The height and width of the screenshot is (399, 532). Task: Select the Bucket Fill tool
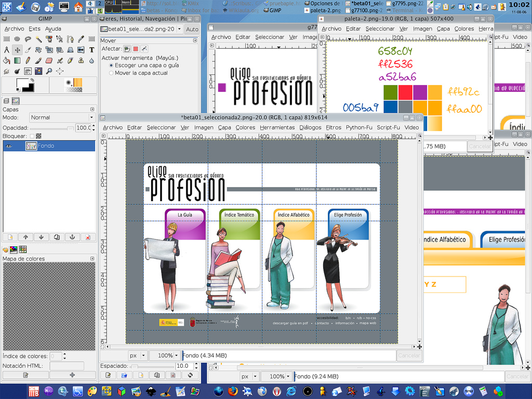(6, 60)
